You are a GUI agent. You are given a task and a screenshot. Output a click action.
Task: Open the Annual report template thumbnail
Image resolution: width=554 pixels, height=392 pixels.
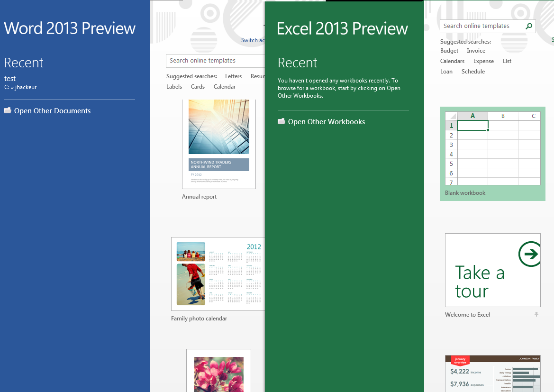[x=218, y=144]
